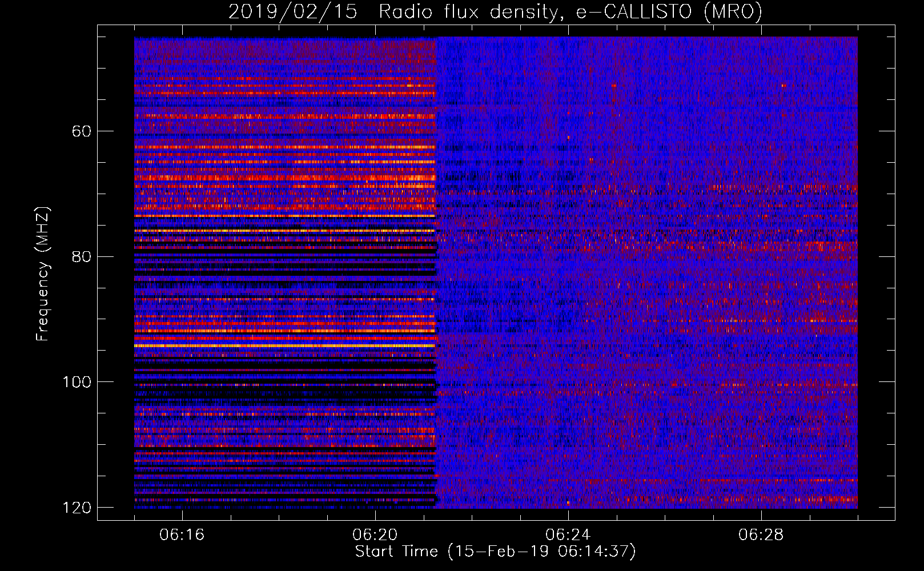Screen dimensions: 924x571
Task: Click the "Start Time (15-Feb-19 06:14:37)" label
Action: coord(495,552)
